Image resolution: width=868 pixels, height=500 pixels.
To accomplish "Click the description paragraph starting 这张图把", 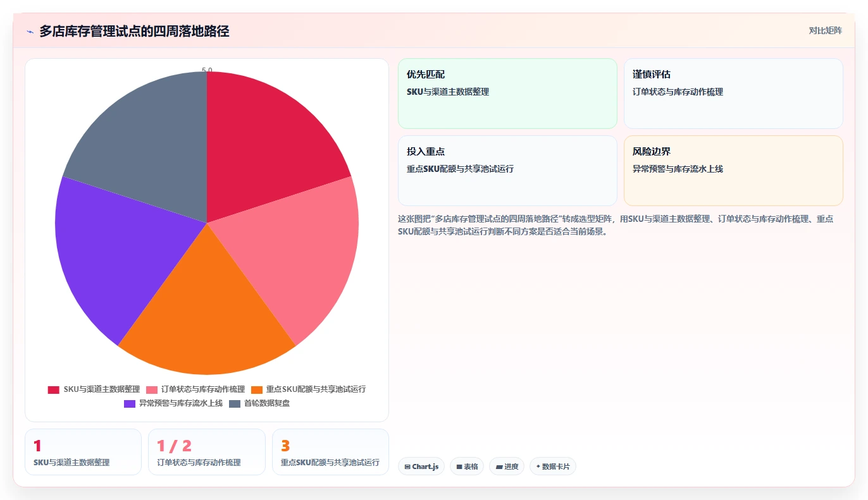I will pos(616,225).
